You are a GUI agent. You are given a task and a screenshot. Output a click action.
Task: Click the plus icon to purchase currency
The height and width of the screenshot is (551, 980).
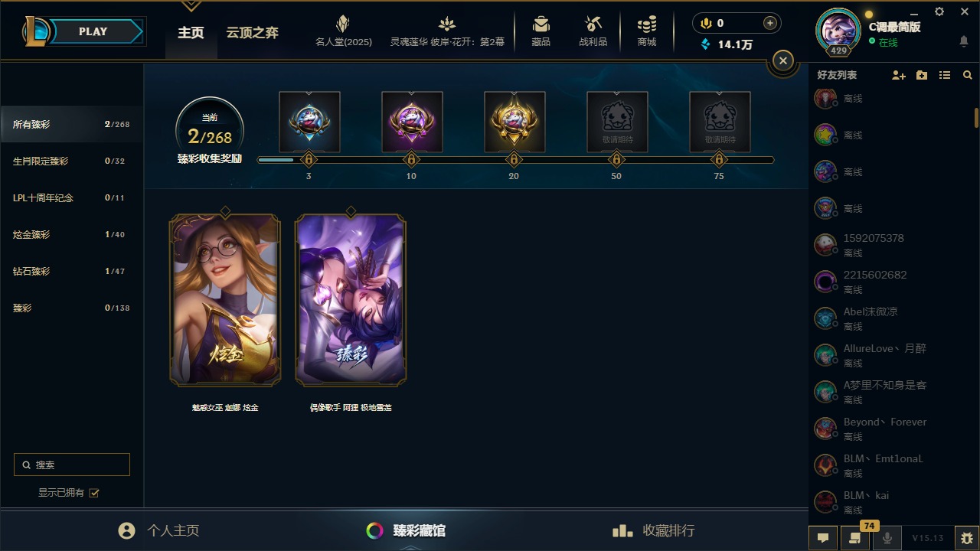pyautogui.click(x=770, y=23)
